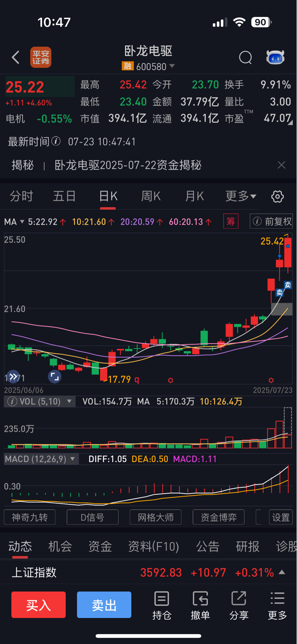Open 撤单 cancel order icon
The width and height of the screenshot is (297, 644).
pyautogui.click(x=200, y=606)
